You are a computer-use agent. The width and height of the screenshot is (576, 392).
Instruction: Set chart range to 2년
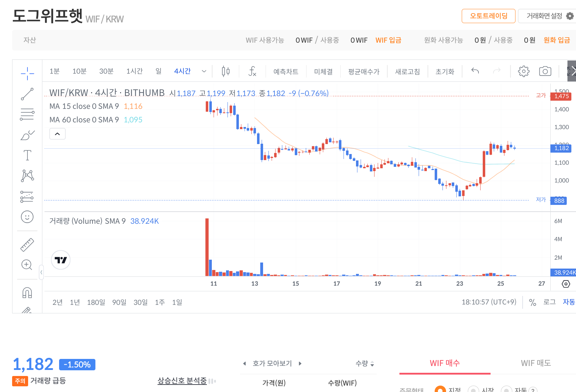[57, 302]
